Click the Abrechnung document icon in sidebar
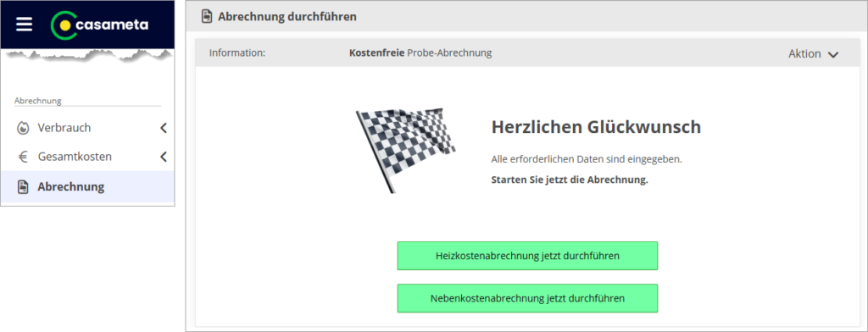This screenshot has height=332, width=868. (x=23, y=187)
